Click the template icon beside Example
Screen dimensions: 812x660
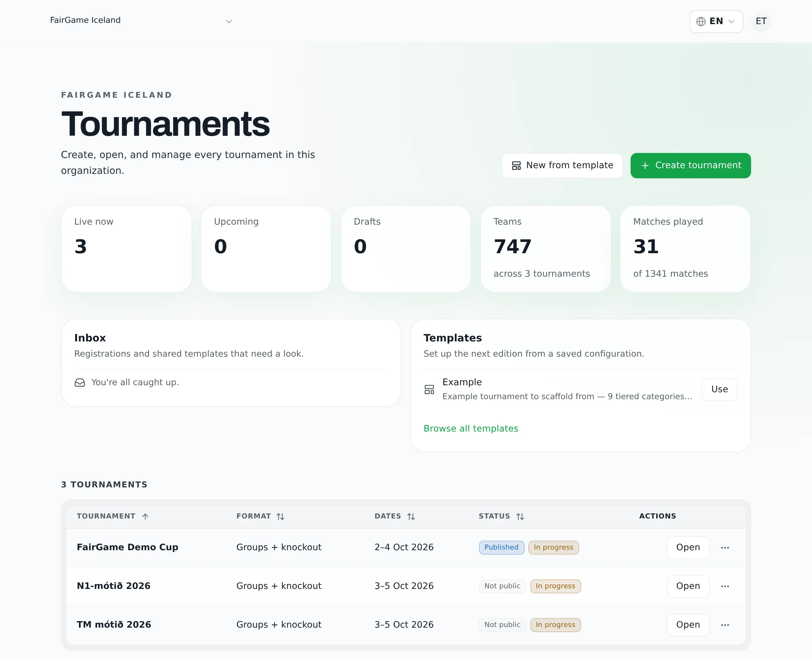point(429,389)
